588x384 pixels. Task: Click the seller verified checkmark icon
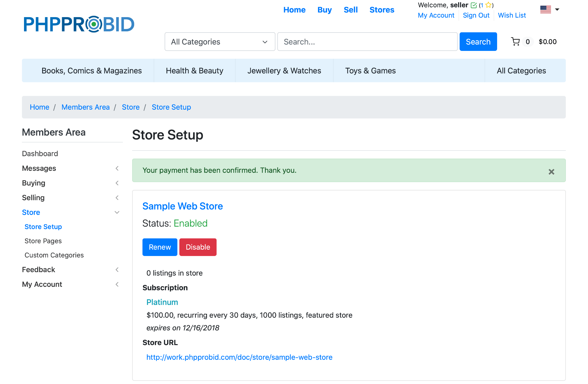pos(473,5)
